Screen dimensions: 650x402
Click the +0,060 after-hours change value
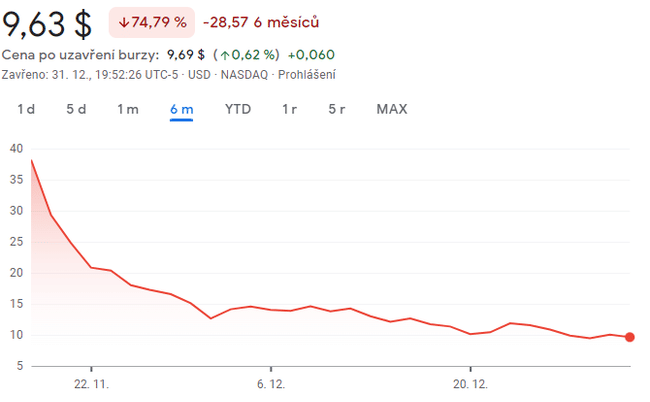point(313,55)
